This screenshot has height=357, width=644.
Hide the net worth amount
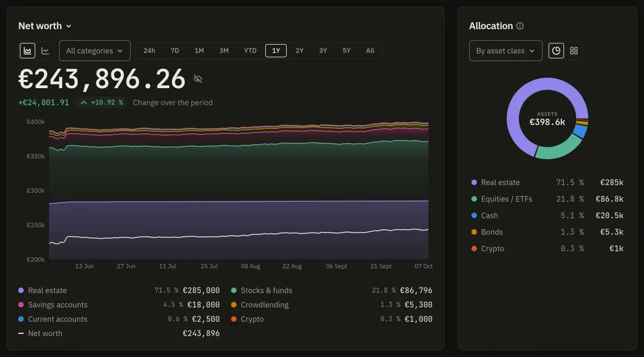198,79
